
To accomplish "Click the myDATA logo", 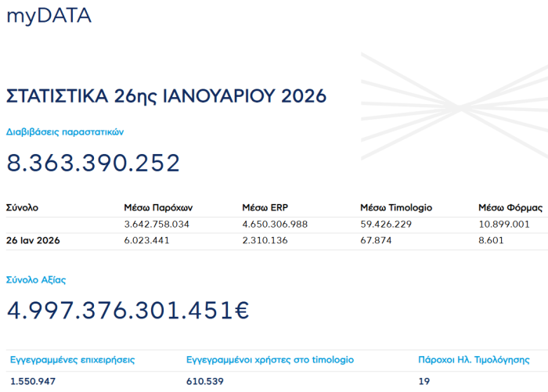I will 49,15.
